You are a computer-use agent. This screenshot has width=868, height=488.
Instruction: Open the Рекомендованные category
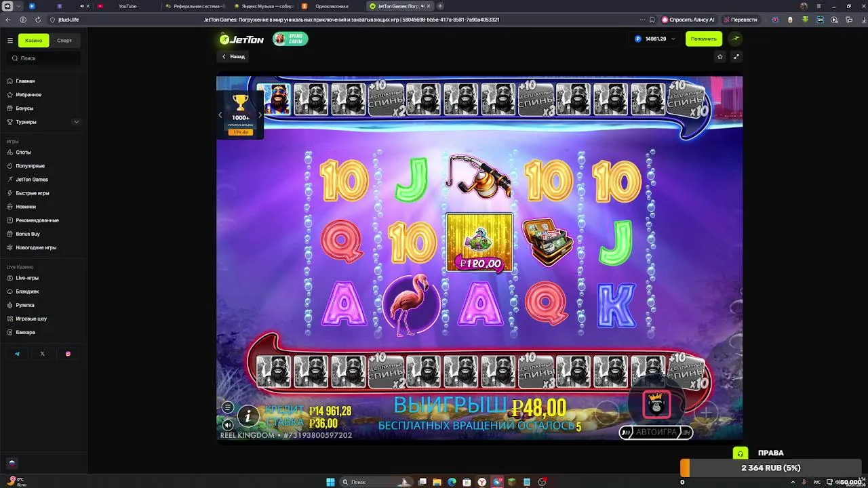click(37, 220)
